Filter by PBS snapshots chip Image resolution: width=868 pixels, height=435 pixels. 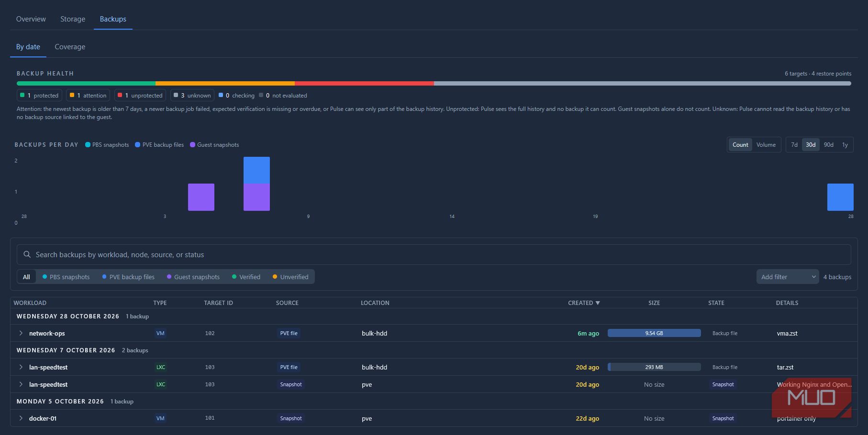pos(66,277)
